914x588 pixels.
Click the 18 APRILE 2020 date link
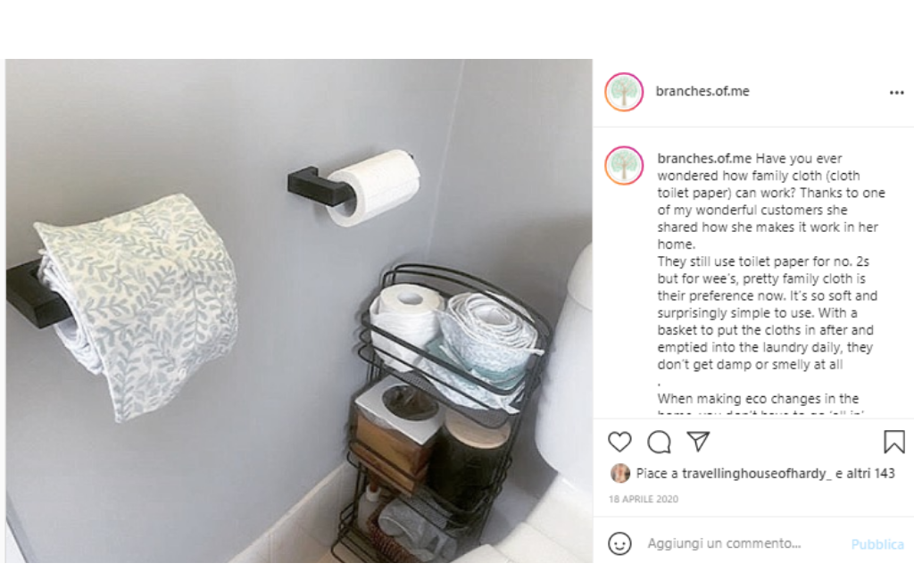tap(644, 499)
